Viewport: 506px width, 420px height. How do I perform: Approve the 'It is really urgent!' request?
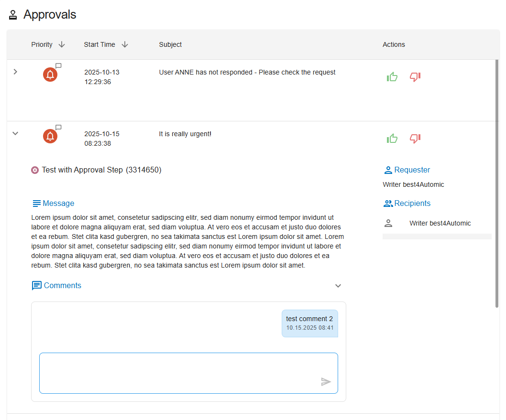(x=392, y=139)
